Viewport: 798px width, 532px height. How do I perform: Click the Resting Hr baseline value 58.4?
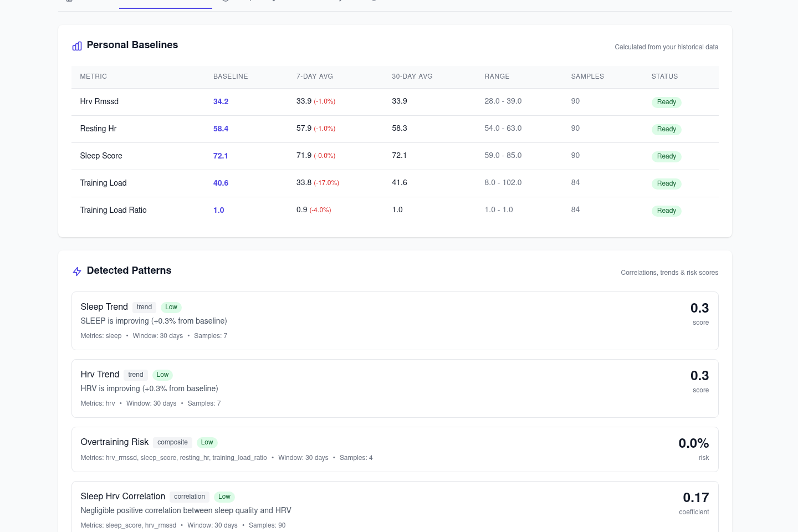coord(221,129)
